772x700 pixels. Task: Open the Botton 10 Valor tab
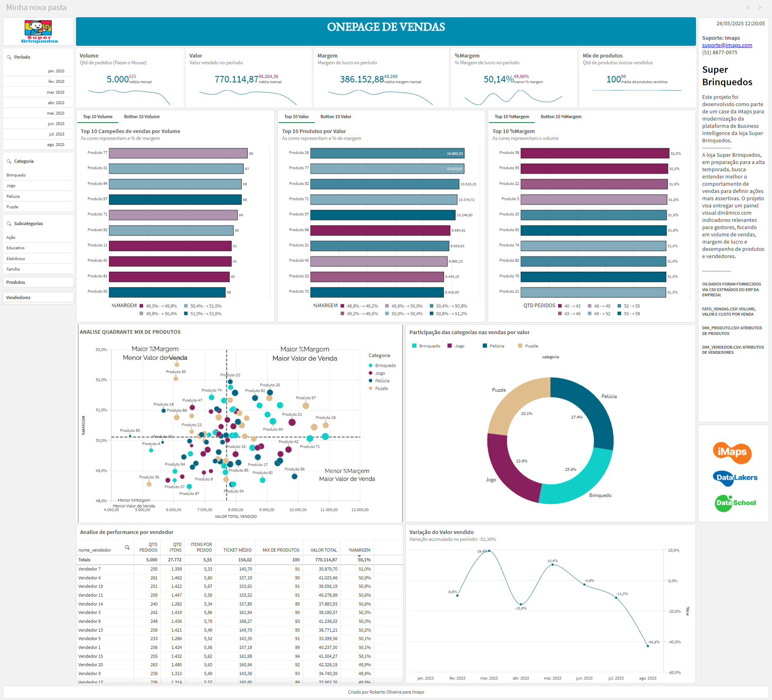pyautogui.click(x=336, y=117)
